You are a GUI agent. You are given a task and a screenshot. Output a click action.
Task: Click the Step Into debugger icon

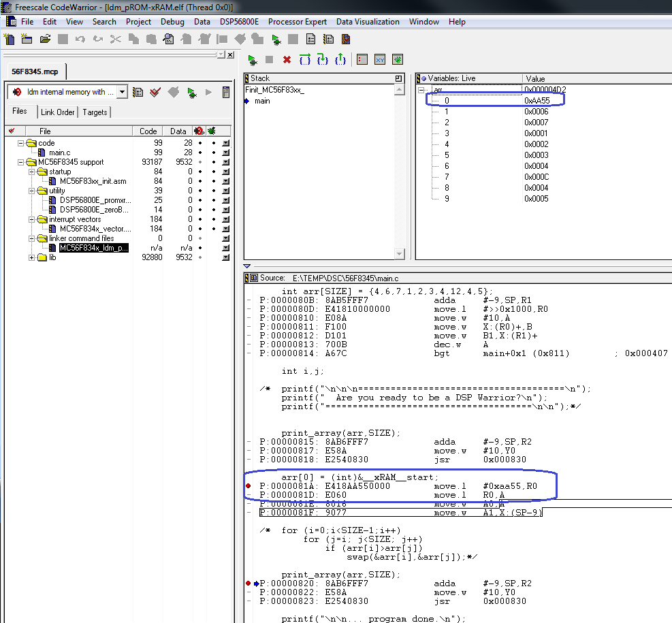click(322, 60)
